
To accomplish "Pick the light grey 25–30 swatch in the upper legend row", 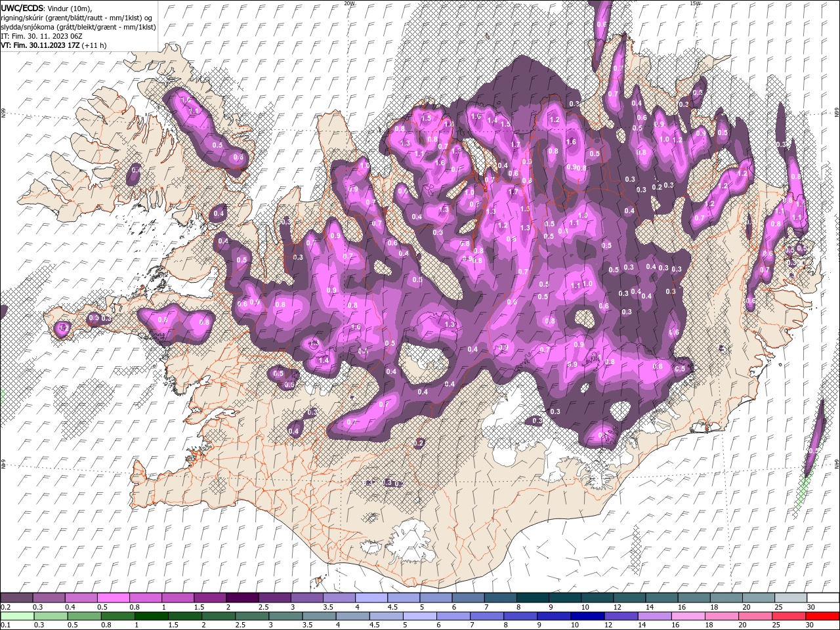I will pyautogui.click(x=791, y=598).
